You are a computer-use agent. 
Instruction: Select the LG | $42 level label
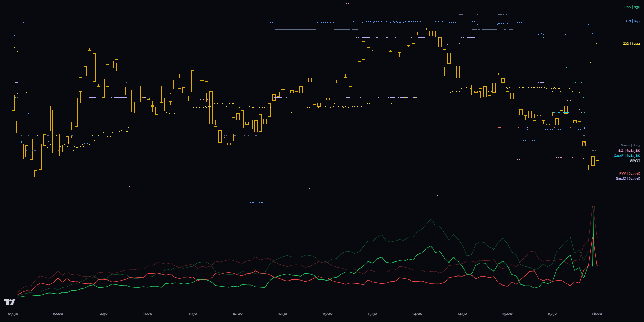coord(633,21)
